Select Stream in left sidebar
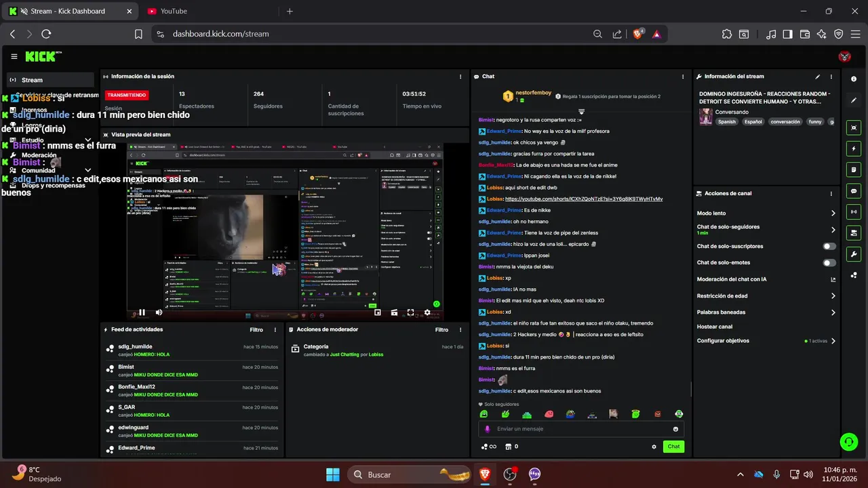Viewport: 868px width, 488px height. tap(50, 80)
